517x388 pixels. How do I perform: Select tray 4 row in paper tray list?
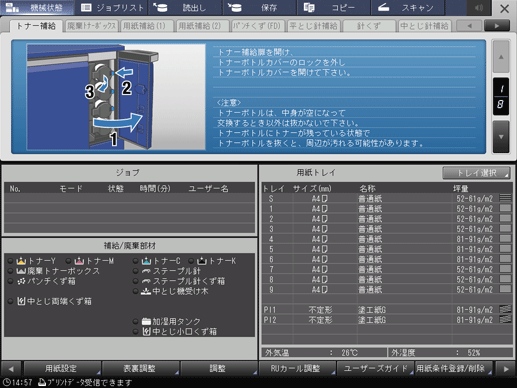(x=387, y=239)
